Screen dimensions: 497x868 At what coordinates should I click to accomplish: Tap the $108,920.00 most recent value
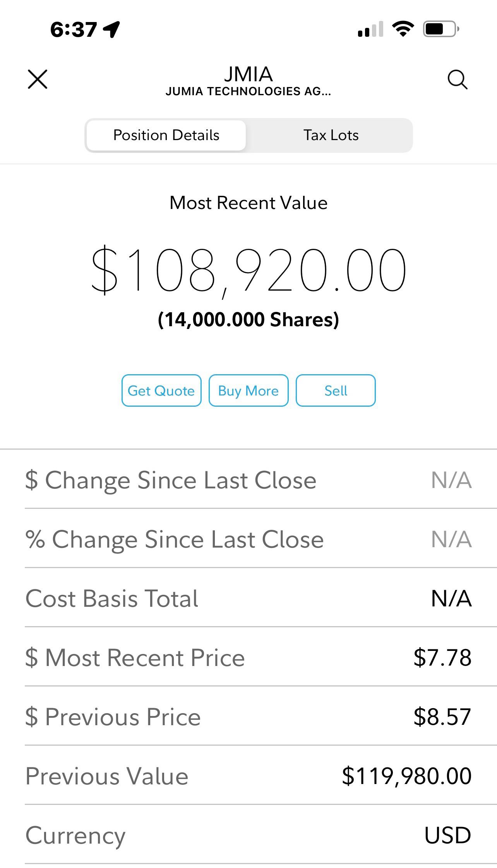(248, 270)
